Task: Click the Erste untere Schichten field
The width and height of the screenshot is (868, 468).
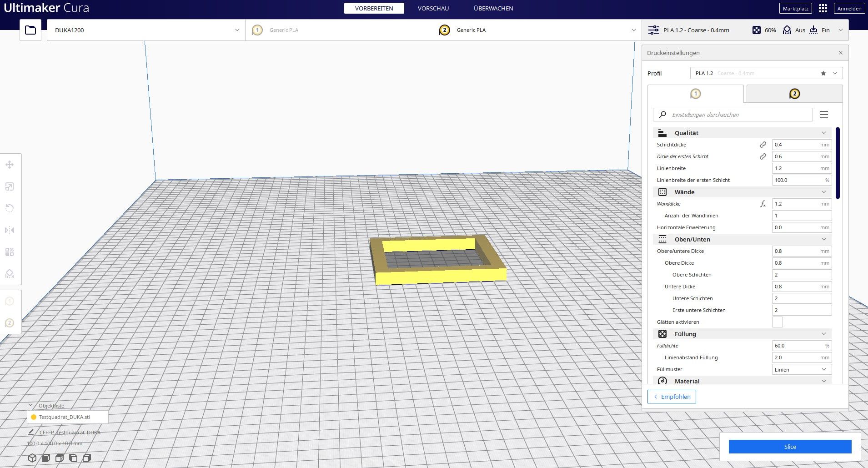Action: click(802, 310)
